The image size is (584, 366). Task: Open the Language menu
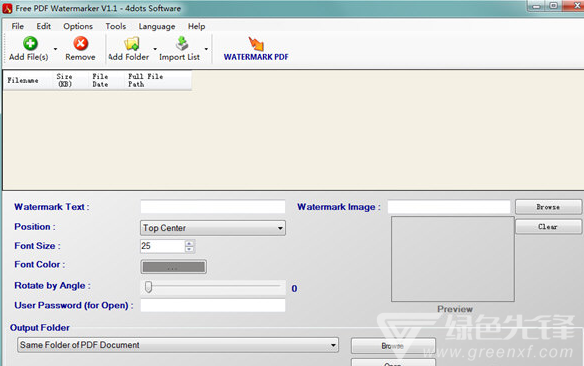pyautogui.click(x=157, y=26)
